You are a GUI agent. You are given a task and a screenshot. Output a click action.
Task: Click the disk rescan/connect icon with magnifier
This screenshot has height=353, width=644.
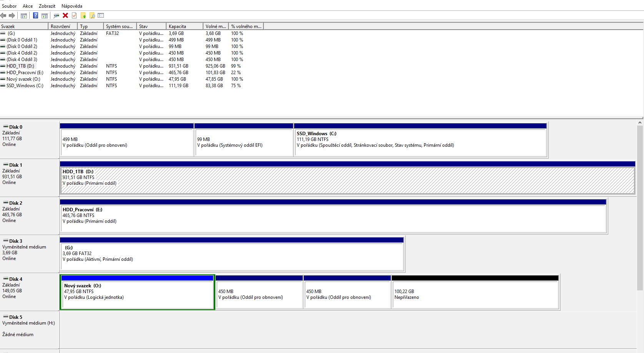click(57, 15)
